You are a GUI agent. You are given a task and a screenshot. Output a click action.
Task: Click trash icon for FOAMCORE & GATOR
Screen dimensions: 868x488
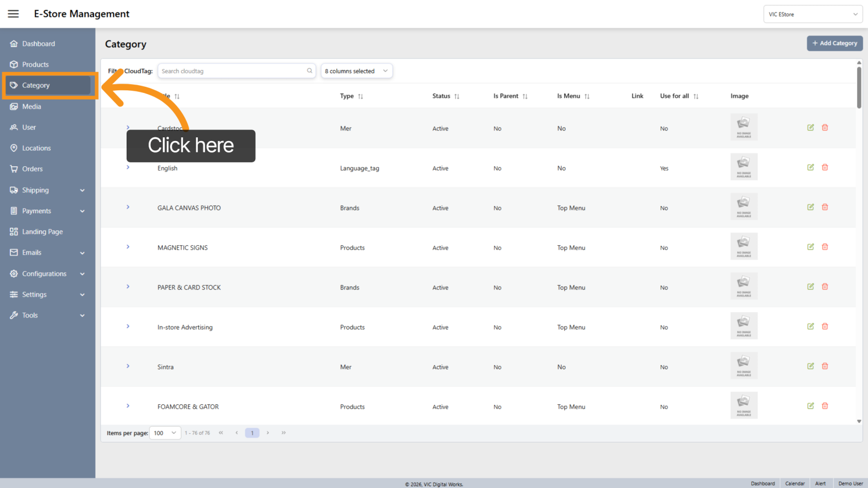tap(825, 406)
